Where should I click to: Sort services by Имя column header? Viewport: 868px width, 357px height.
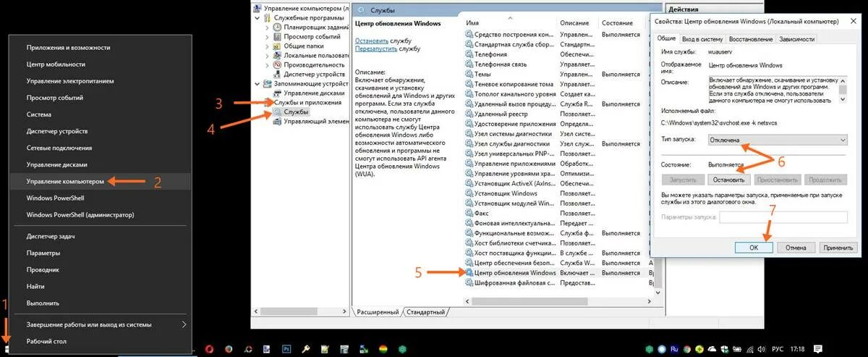511,23
